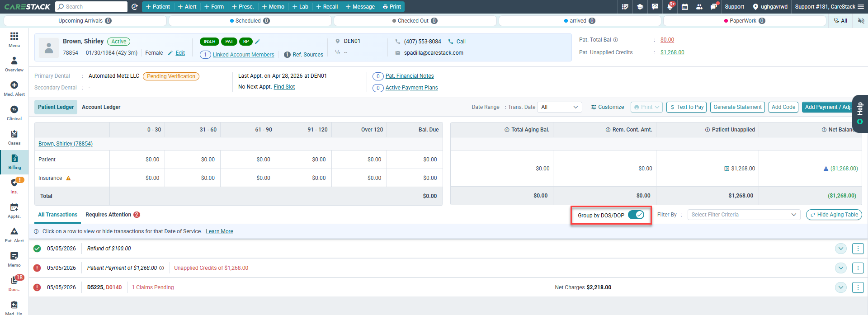Viewport: 868px width, 315px height.
Task: Click the Learn More link
Action: 219,231
